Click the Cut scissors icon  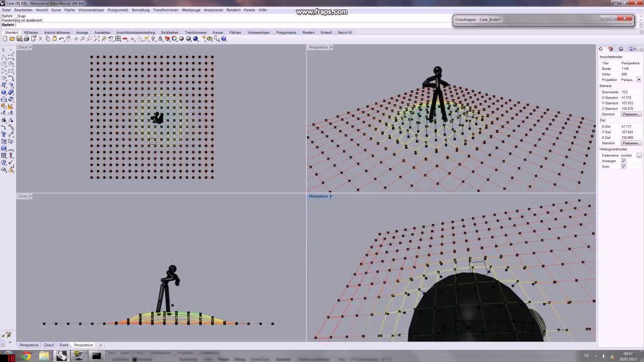click(x=41, y=39)
